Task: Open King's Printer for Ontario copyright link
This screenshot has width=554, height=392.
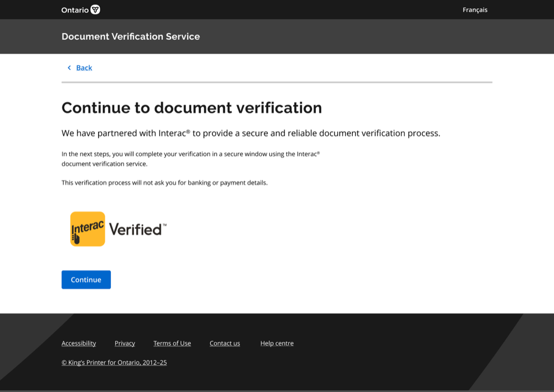Action: (114, 362)
